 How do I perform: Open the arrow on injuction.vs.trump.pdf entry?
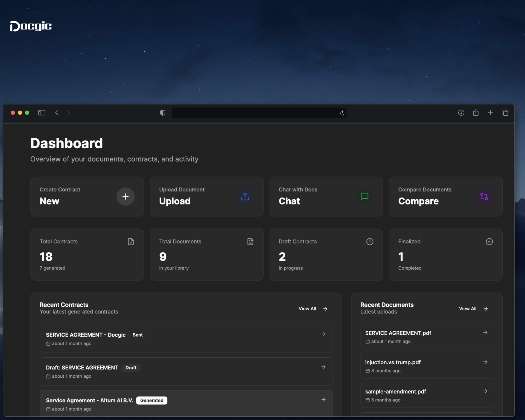[485, 362]
